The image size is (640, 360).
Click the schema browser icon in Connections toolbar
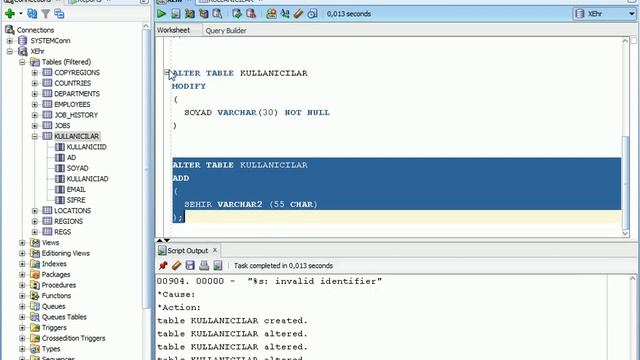[x=59, y=14]
